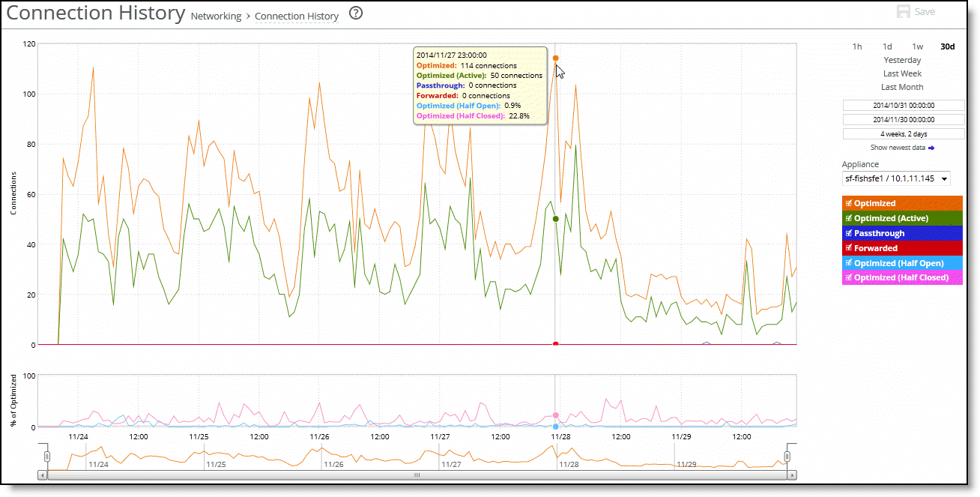
Task: Open the Appliance dropdown list
Action: (x=896, y=178)
